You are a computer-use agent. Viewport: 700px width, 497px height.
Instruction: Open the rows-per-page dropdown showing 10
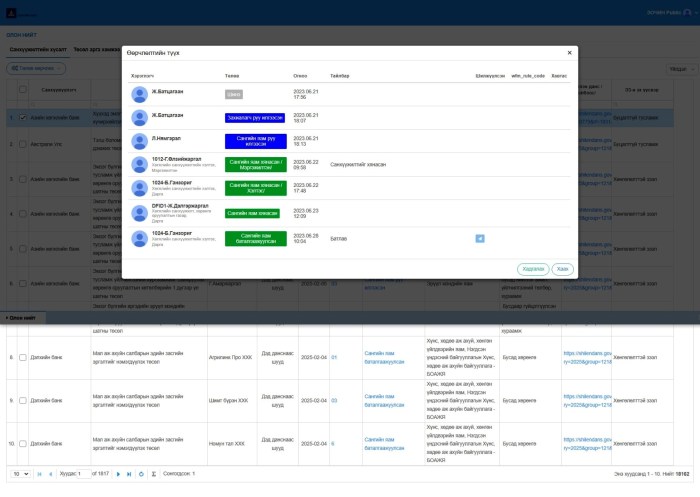click(20, 474)
